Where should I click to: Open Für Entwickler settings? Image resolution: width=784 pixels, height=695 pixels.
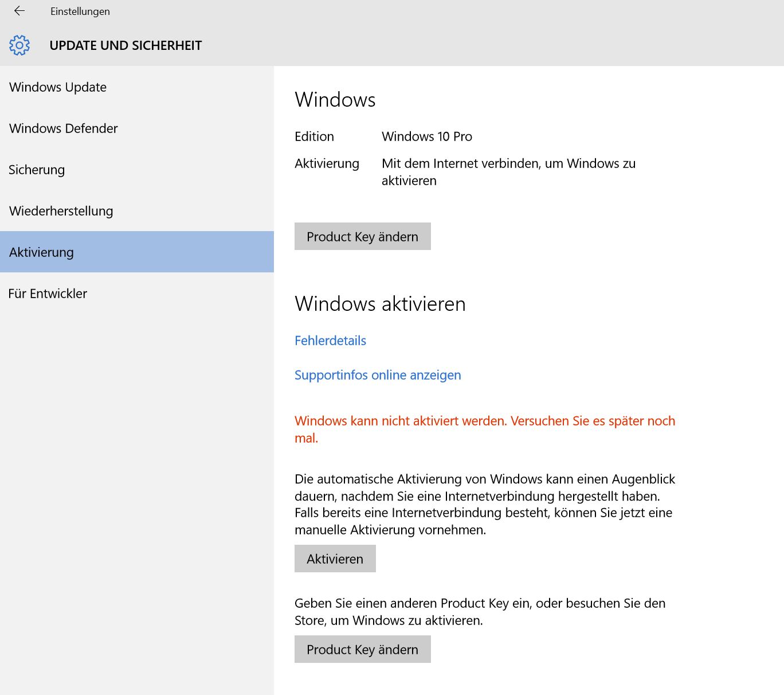137,294
